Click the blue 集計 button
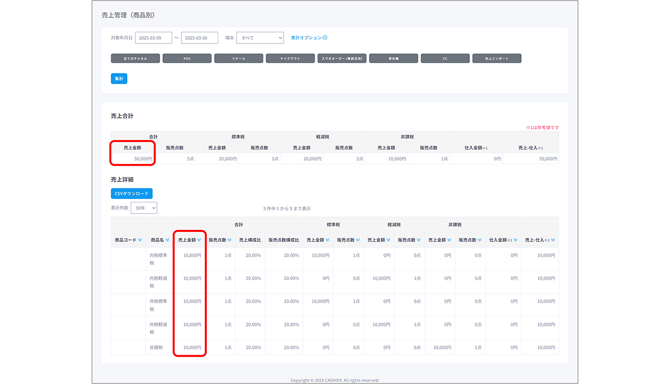This screenshot has height=384, width=670. pyautogui.click(x=119, y=79)
